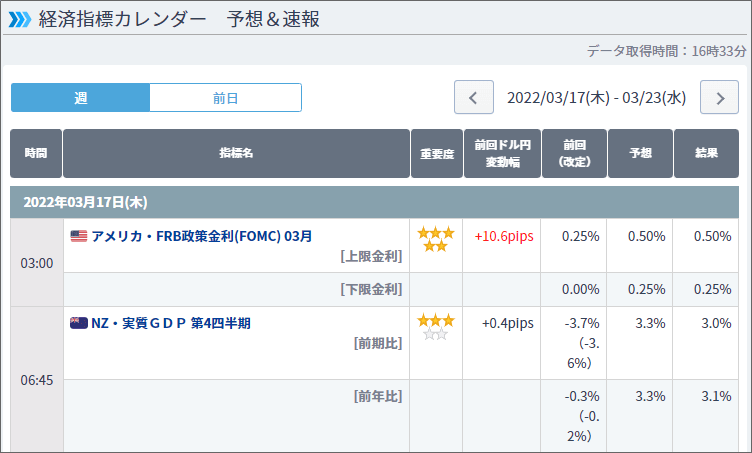The height and width of the screenshot is (453, 752).
Task: Click the +10.6pips value
Action: point(502,237)
